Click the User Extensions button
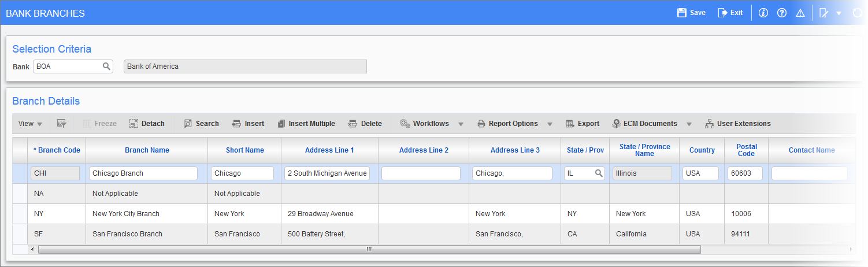 tap(738, 124)
